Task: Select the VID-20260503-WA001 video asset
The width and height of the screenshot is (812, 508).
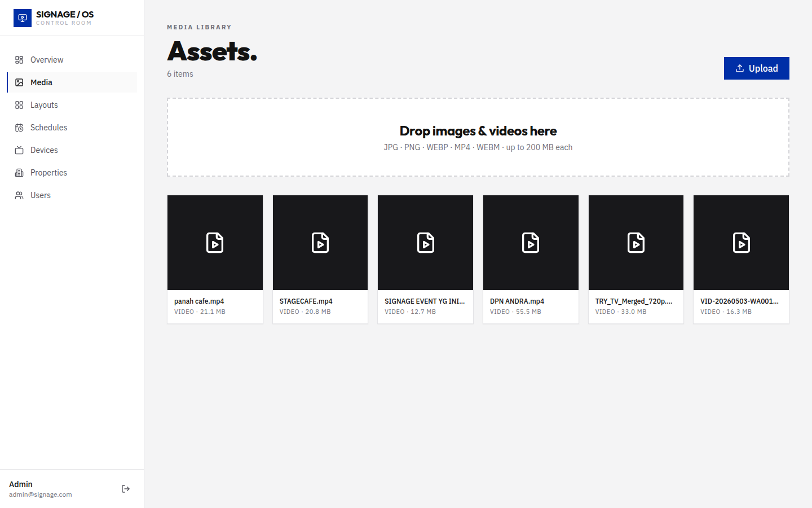Action: pyautogui.click(x=741, y=260)
